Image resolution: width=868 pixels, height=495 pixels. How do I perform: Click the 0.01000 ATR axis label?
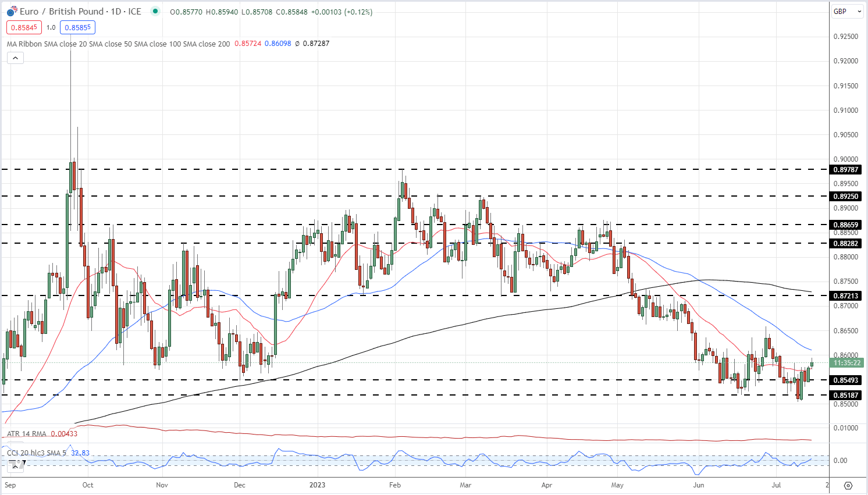click(846, 428)
